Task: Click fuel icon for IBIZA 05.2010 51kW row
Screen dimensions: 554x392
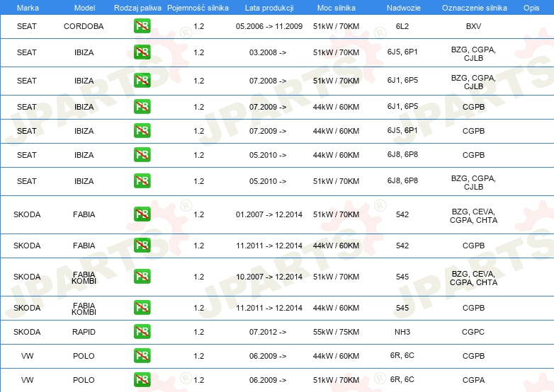Action: [x=142, y=180]
